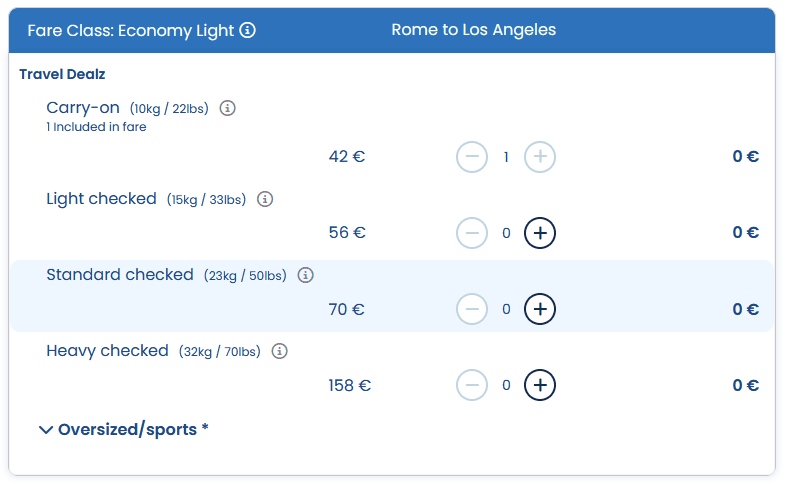Open Light checked baggage info icon
The image size is (786, 485).
point(264,199)
